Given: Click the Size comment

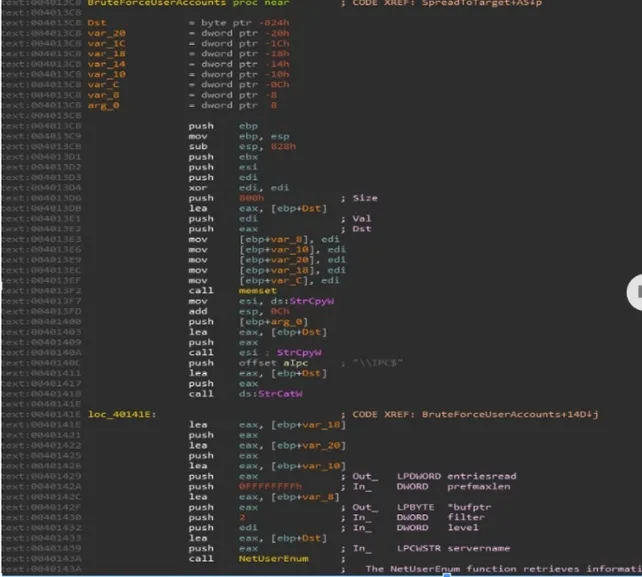Looking at the screenshot, I should coord(365,198).
